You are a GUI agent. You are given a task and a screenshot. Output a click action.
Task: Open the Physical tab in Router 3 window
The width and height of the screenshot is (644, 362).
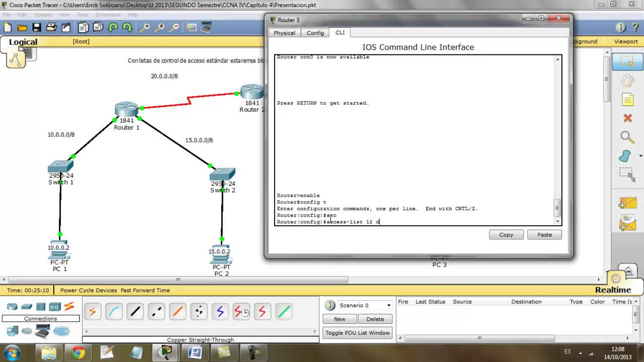point(284,33)
